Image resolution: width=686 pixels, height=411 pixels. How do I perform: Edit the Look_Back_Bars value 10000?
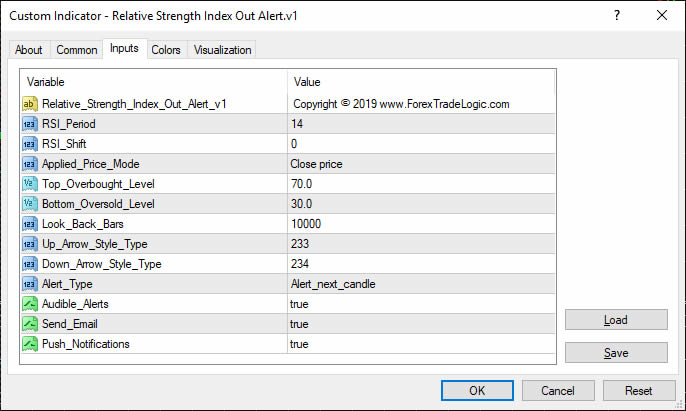(x=420, y=223)
